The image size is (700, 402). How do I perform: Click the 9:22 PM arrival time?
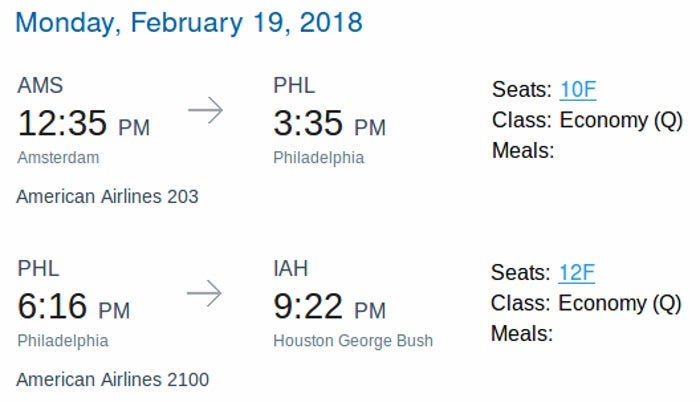[329, 307]
